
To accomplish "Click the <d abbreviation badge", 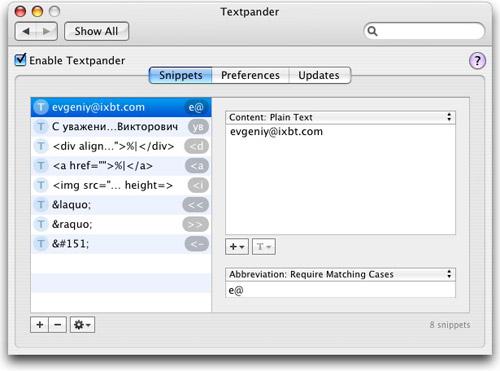I will 197,146.
